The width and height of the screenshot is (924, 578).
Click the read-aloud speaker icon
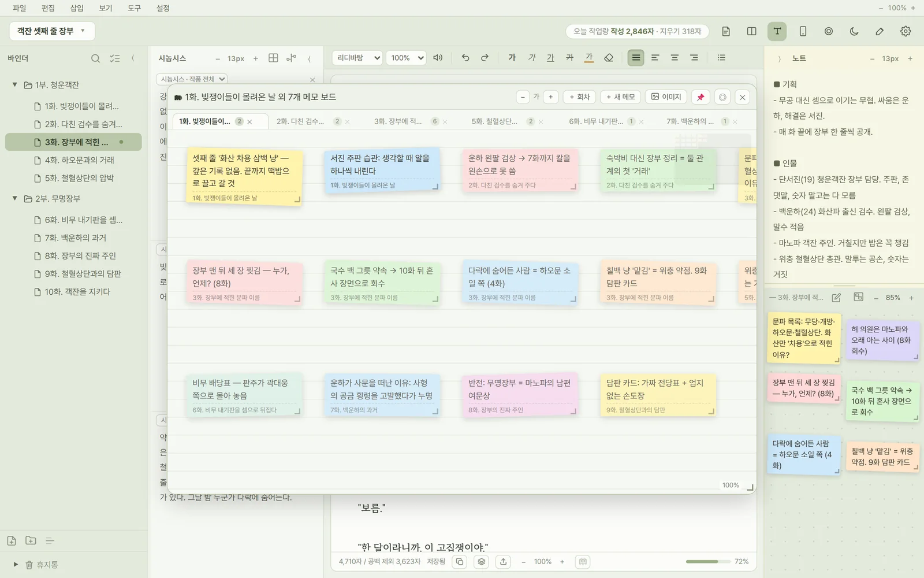click(x=438, y=58)
